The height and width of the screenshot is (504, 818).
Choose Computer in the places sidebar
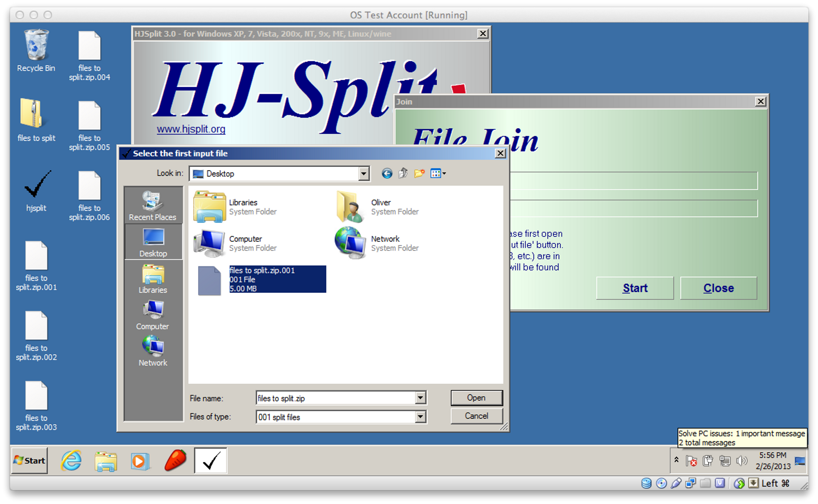tap(153, 315)
